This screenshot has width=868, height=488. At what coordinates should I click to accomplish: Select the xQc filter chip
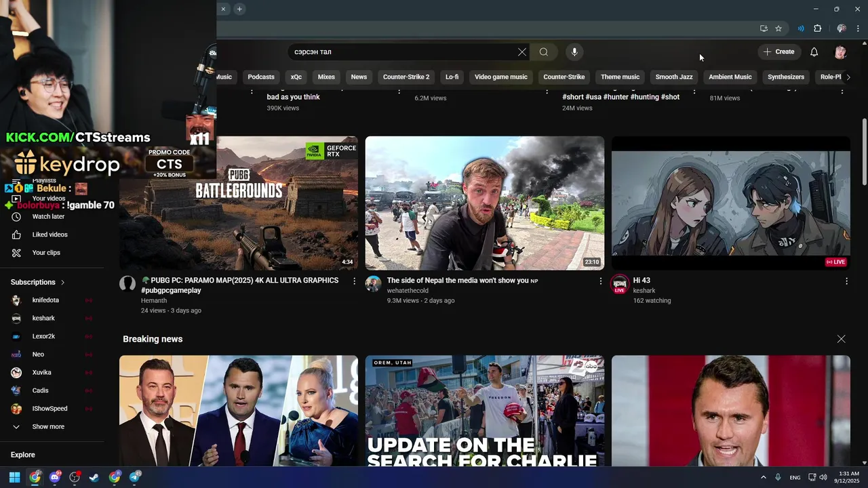pos(296,77)
